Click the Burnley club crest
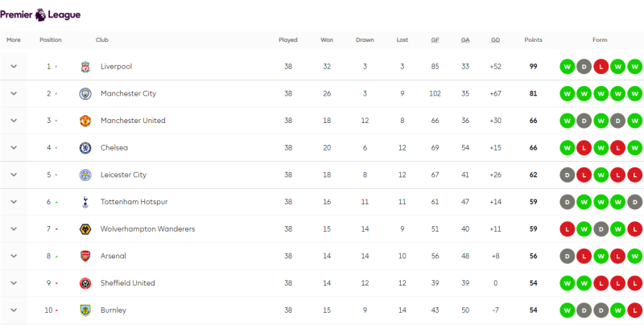The height and width of the screenshot is (325, 644). click(x=85, y=311)
